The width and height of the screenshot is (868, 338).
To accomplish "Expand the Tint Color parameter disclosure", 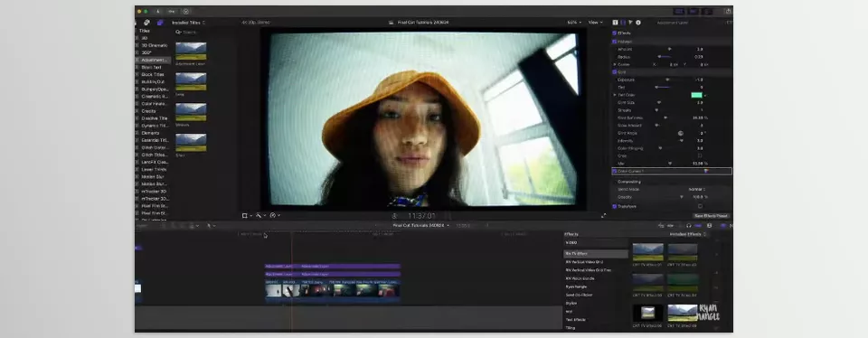I will [x=615, y=95].
